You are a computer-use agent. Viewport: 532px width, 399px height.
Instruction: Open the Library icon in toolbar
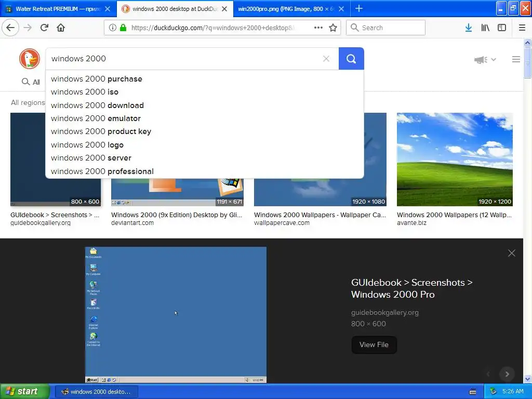tap(485, 28)
